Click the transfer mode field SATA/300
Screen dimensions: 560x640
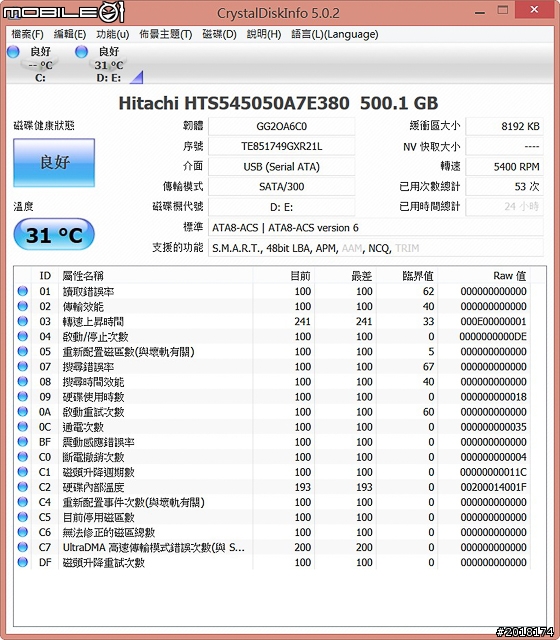tap(282, 187)
